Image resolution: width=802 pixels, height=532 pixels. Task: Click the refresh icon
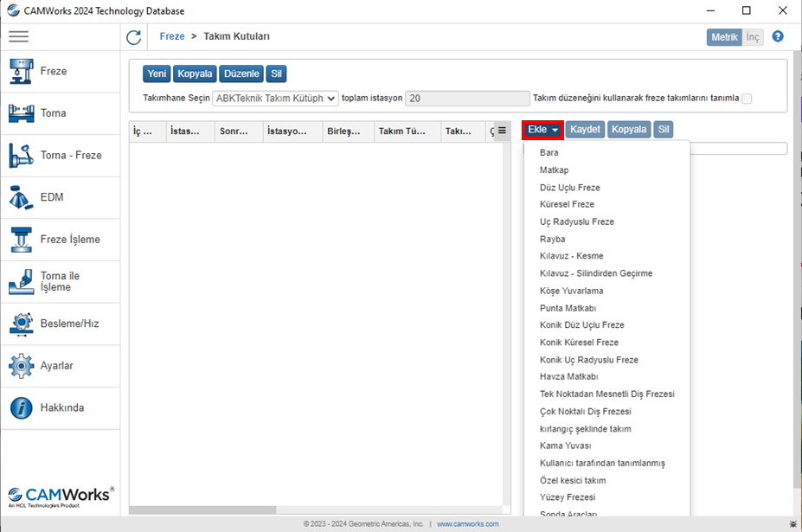pyautogui.click(x=133, y=37)
